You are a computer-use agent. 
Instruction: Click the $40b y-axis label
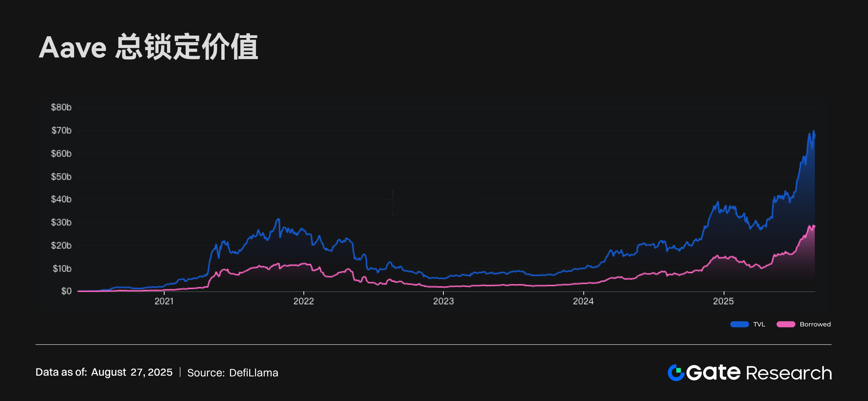pyautogui.click(x=61, y=199)
